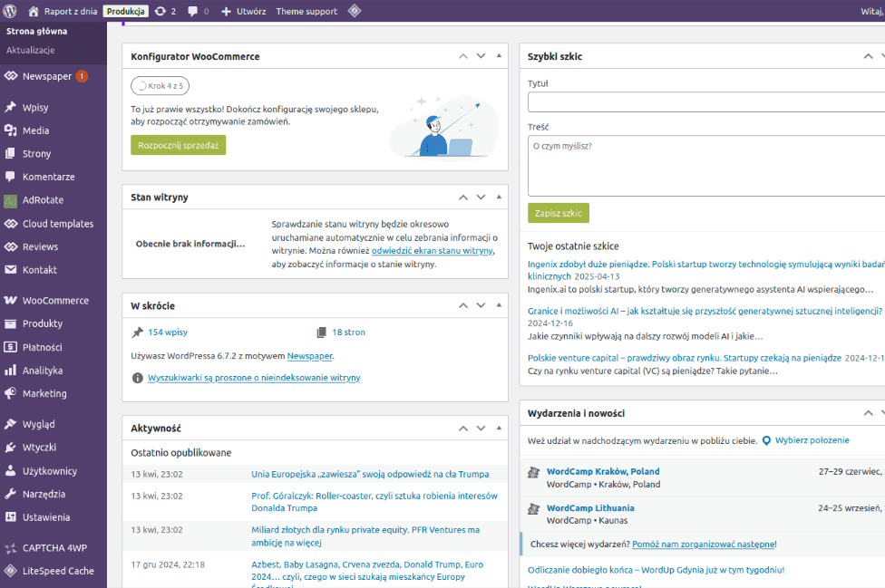Follow odwiedzić ekran stanu witryny link
The width and height of the screenshot is (885, 588).
click(x=433, y=251)
